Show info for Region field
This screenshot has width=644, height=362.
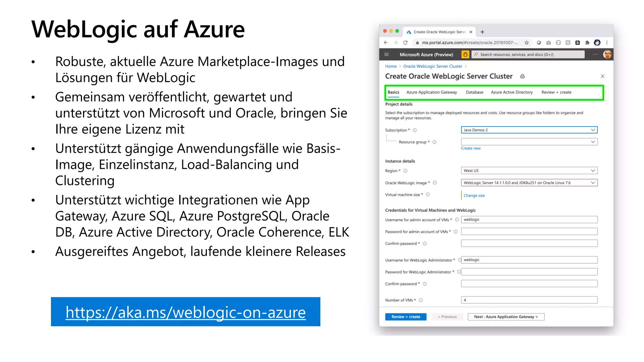[x=405, y=171]
